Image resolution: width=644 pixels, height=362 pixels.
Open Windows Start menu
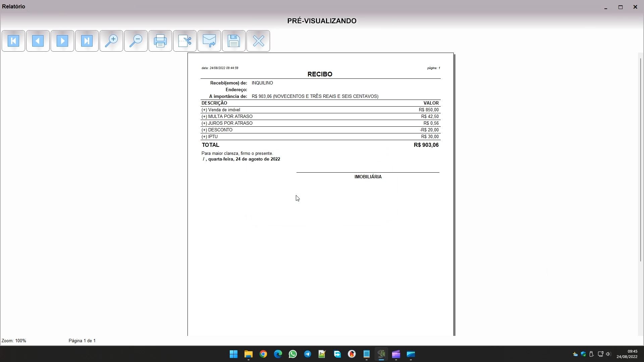234,354
